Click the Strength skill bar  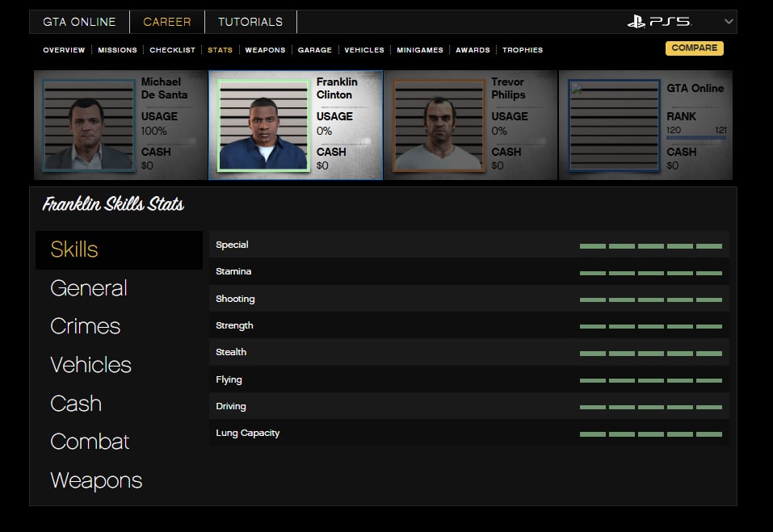pyautogui.click(x=651, y=326)
